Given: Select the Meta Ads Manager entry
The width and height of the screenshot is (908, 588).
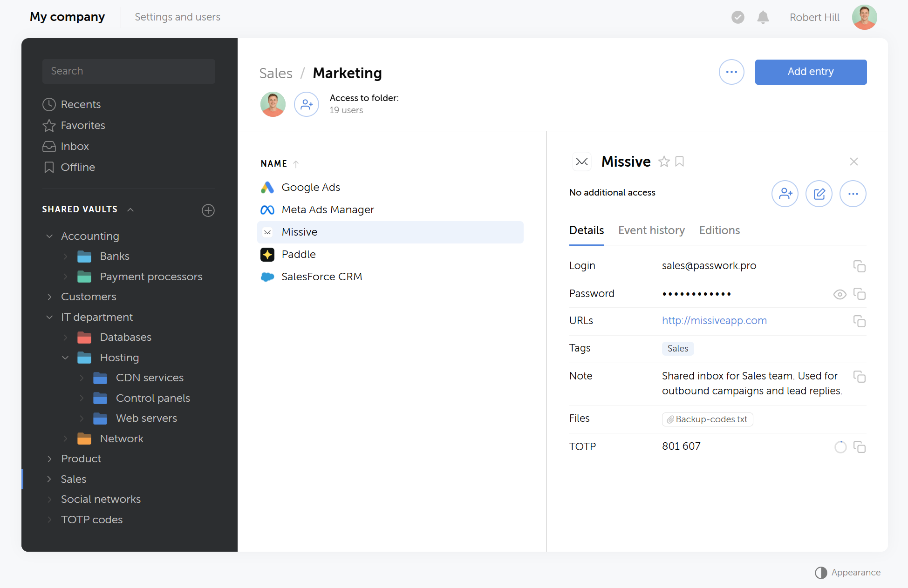Looking at the screenshot, I should [x=390, y=210].
